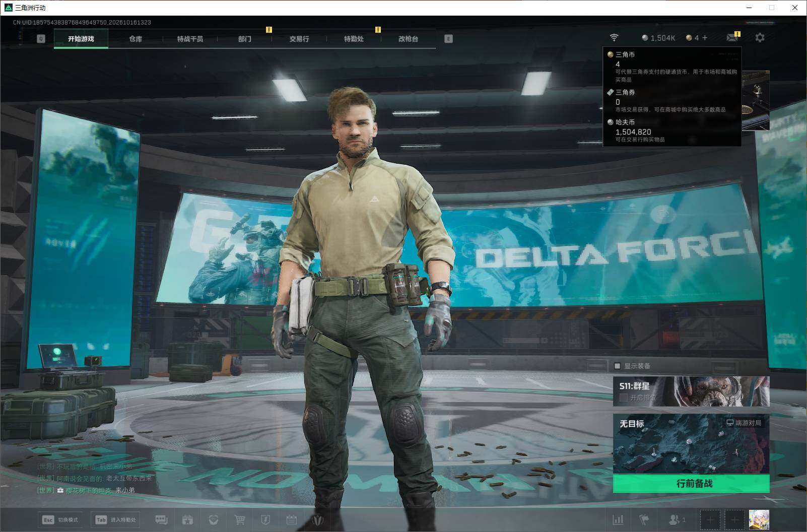Click the 行前备战 button
The height and width of the screenshot is (532, 807).
pyautogui.click(x=691, y=484)
